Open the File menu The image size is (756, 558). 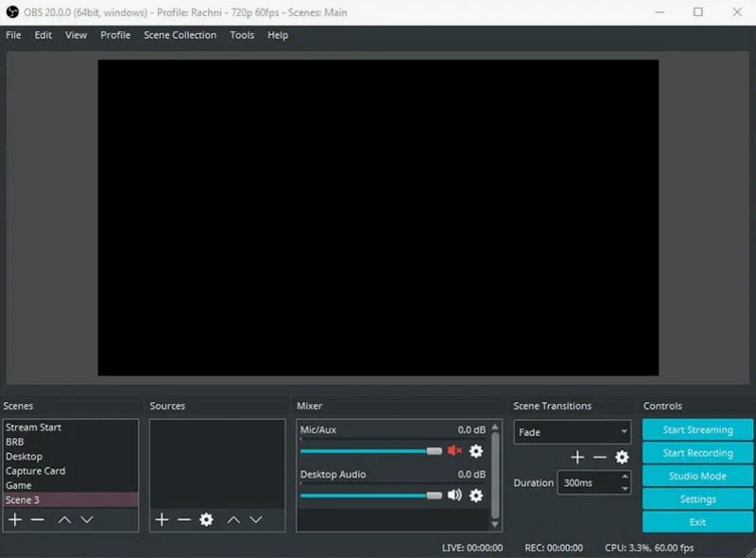13,35
